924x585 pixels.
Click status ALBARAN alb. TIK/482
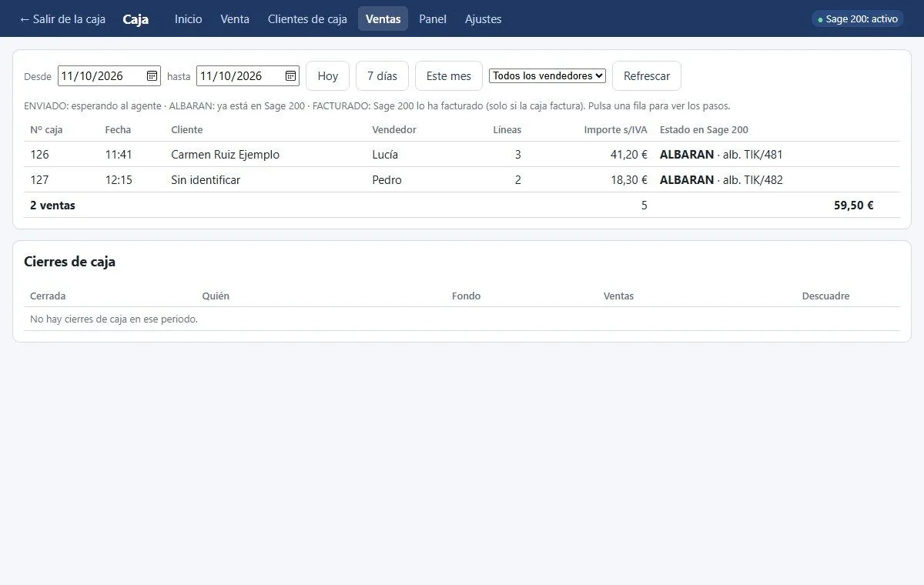point(721,179)
